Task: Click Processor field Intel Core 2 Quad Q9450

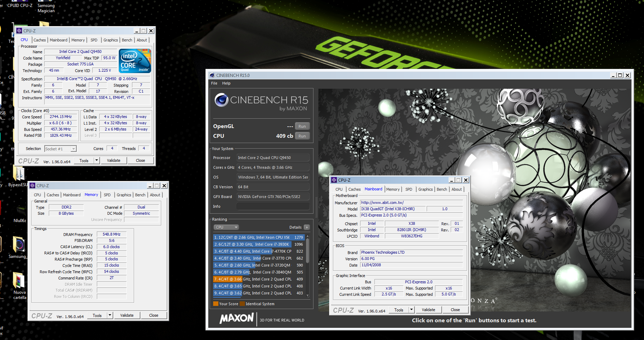Action: point(273,158)
